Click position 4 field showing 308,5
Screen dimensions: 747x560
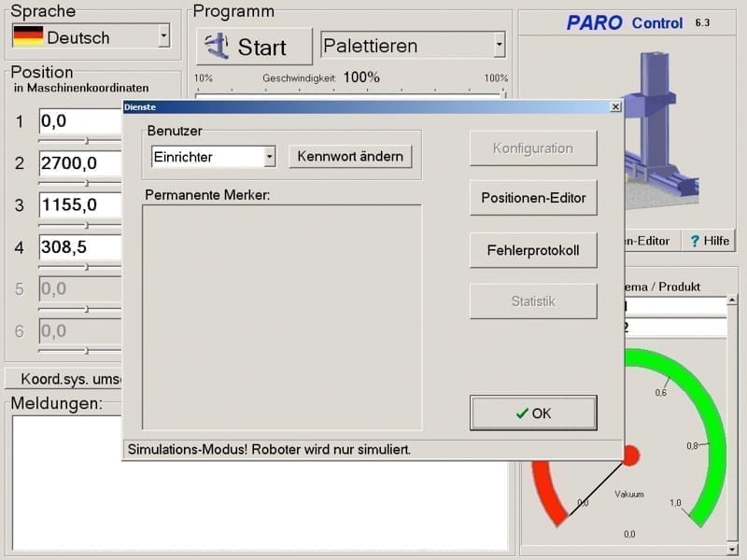[x=80, y=247]
